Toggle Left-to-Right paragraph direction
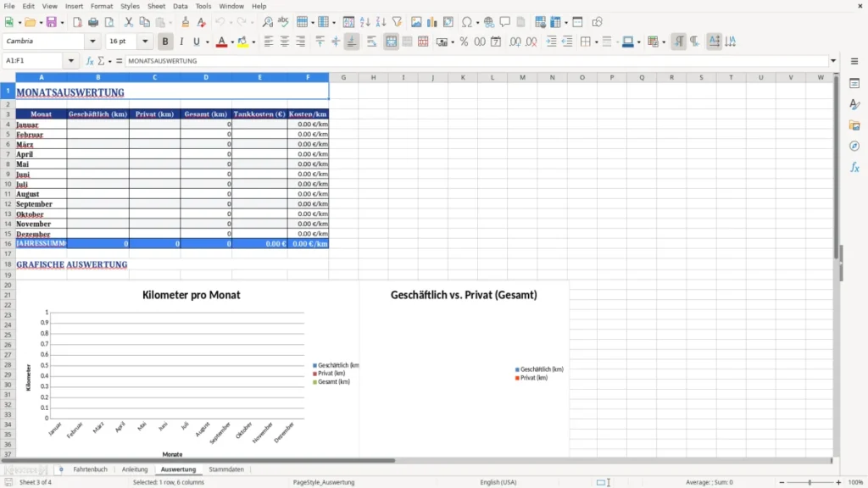This screenshot has height=488, width=868. [679, 42]
